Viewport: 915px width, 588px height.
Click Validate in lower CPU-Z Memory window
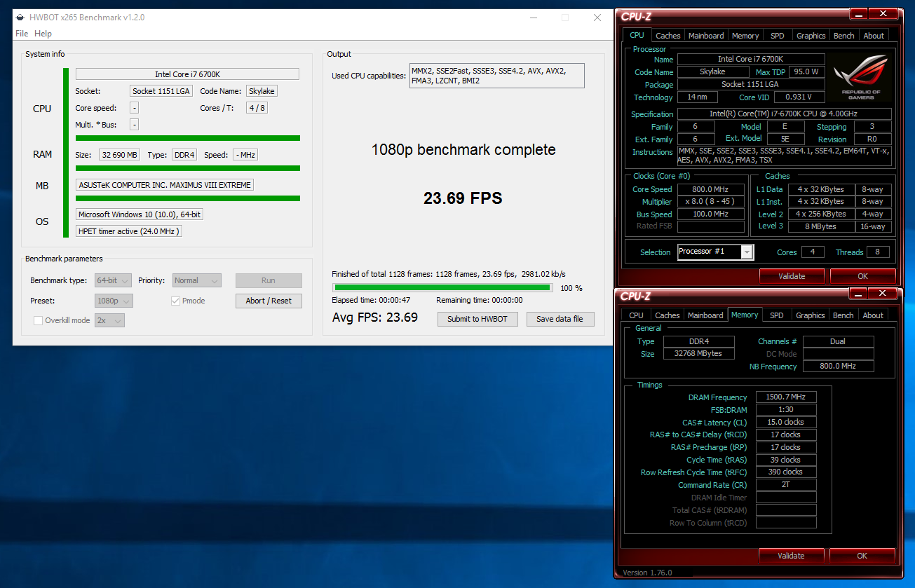(791, 556)
